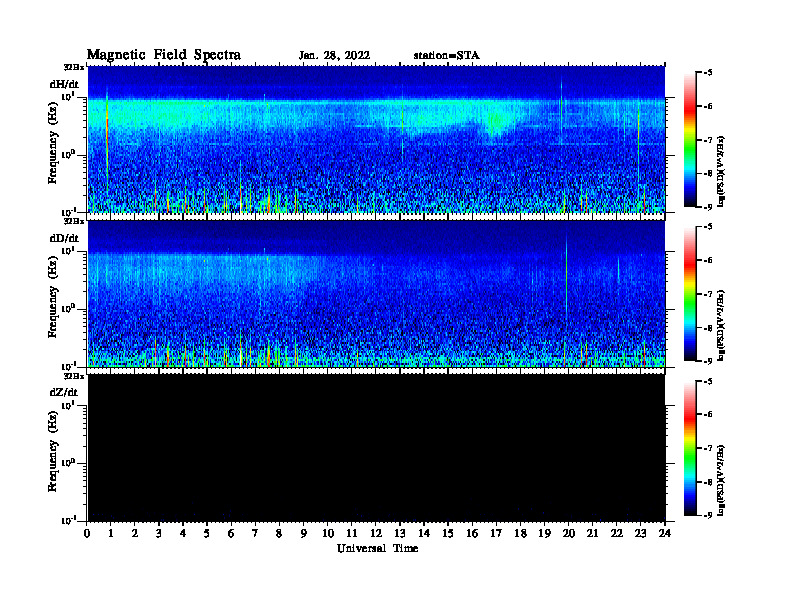Image resolution: width=792 pixels, height=612 pixels.
Task: Click the 'Universal Time' axis label
Action: point(378,548)
